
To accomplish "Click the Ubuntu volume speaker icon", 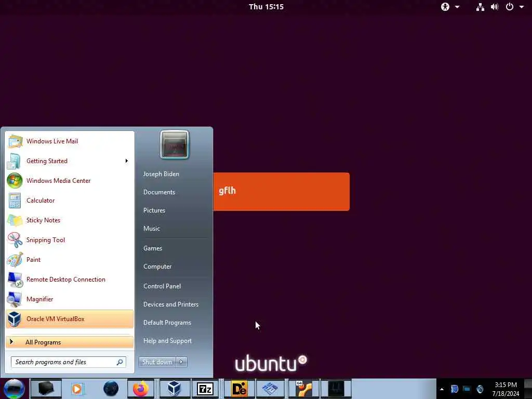I will coord(495,7).
